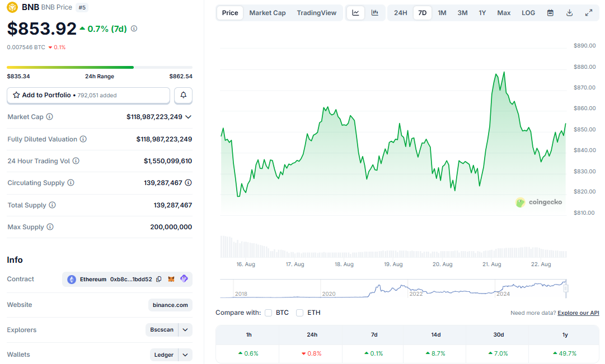Toggle LOG scale on chart

tap(528, 13)
